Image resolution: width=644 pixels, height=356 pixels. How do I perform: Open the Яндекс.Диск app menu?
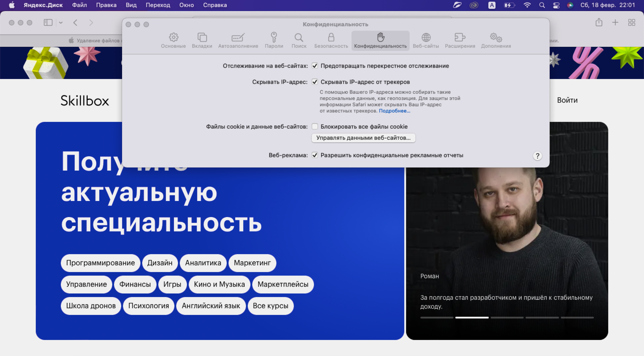tap(43, 5)
